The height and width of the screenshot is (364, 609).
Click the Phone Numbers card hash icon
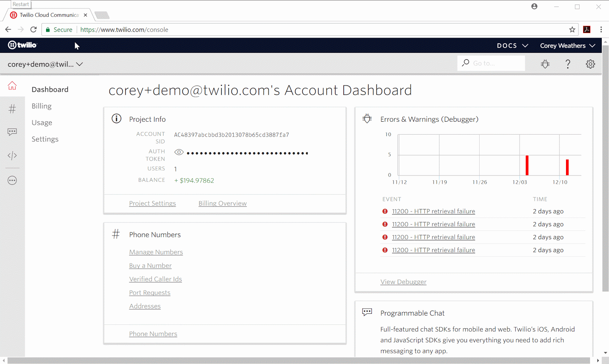pyautogui.click(x=116, y=234)
